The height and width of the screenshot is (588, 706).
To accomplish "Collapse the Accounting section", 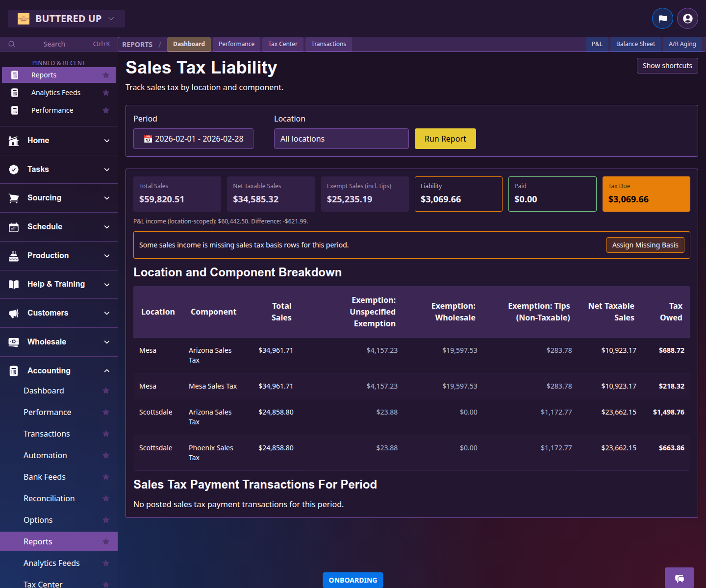I will 107,370.
